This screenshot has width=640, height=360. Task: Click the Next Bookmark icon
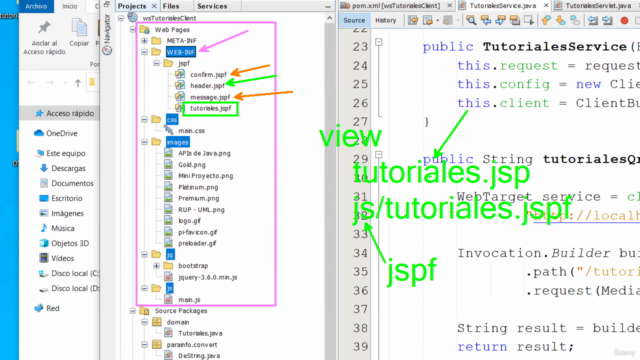point(561,20)
